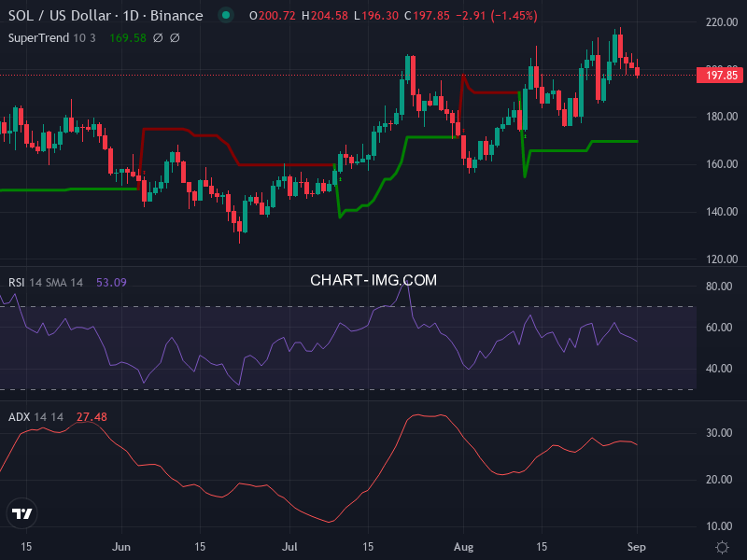Click the first SuperTrend empty-value symbol

pyautogui.click(x=158, y=37)
